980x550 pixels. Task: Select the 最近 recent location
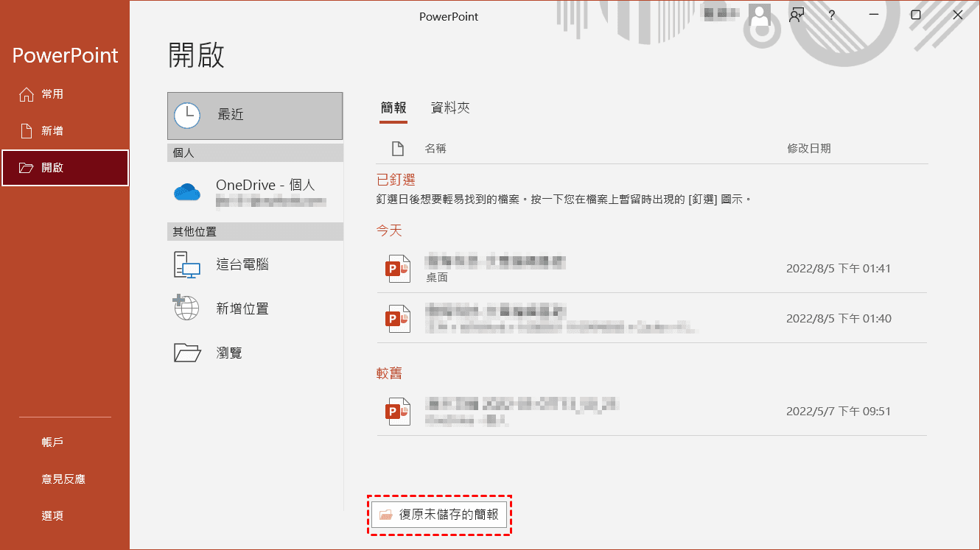pos(255,116)
